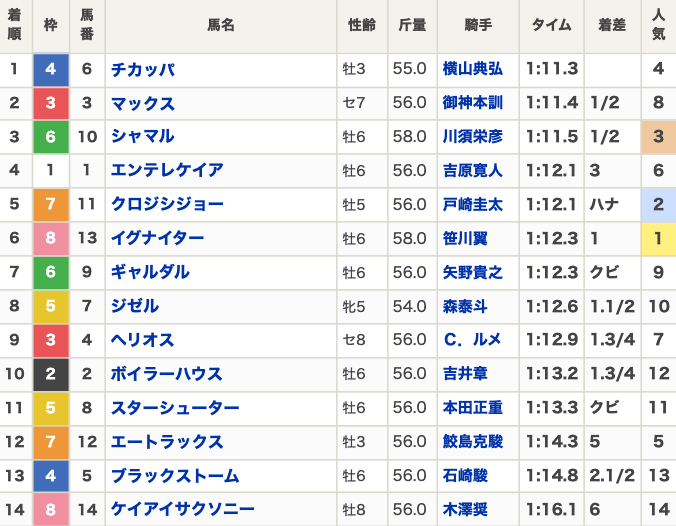The height and width of the screenshot is (526, 676).
Task: Select horse クロジシジョー
Action: coord(167,205)
